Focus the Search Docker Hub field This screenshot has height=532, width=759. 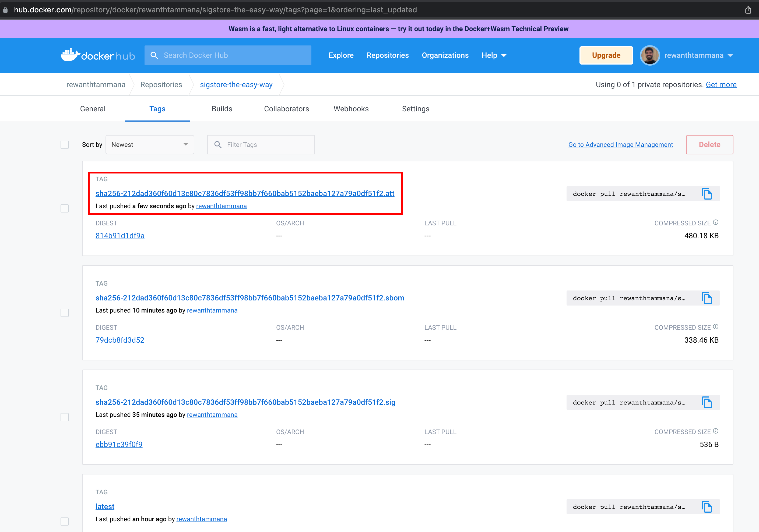point(228,55)
